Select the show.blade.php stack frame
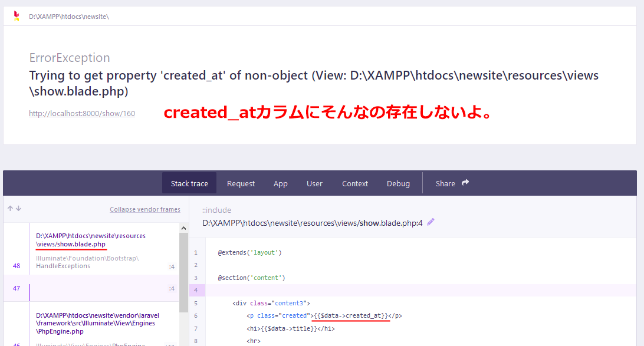The width and height of the screenshot is (644, 346). pos(90,240)
